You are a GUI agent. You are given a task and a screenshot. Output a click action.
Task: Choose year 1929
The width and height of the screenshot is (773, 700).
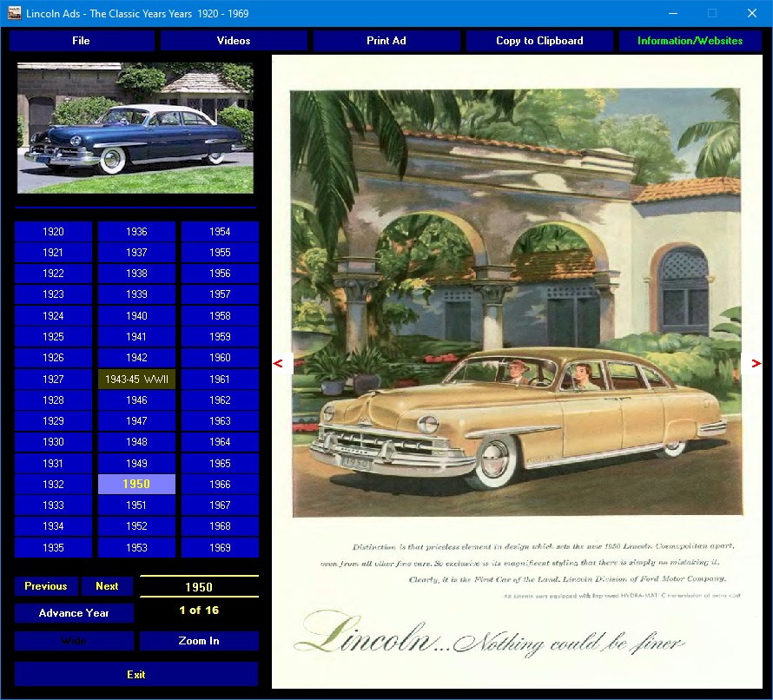click(53, 421)
